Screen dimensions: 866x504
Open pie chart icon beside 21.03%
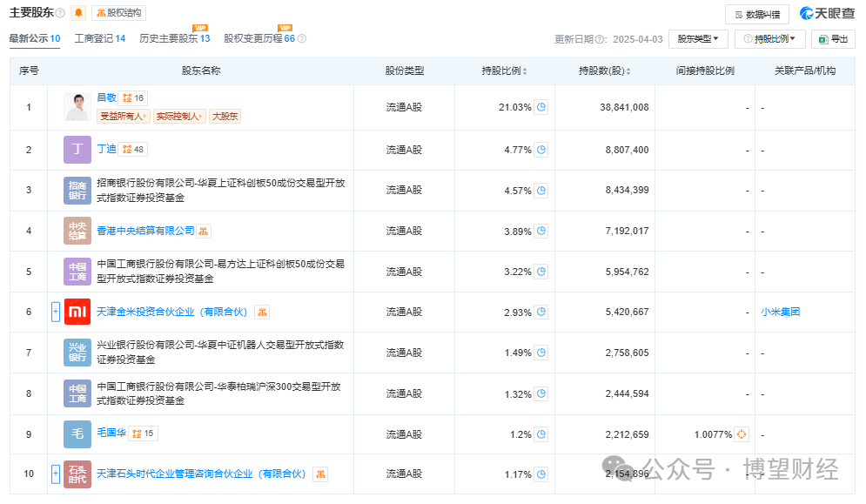pyautogui.click(x=541, y=107)
